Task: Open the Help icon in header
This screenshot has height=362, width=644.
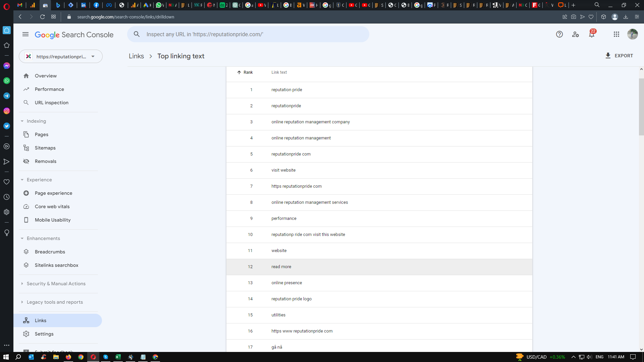Action: click(x=559, y=34)
